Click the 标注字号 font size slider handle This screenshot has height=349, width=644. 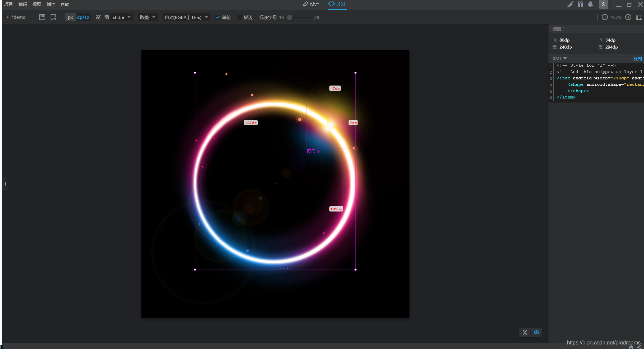tap(289, 17)
